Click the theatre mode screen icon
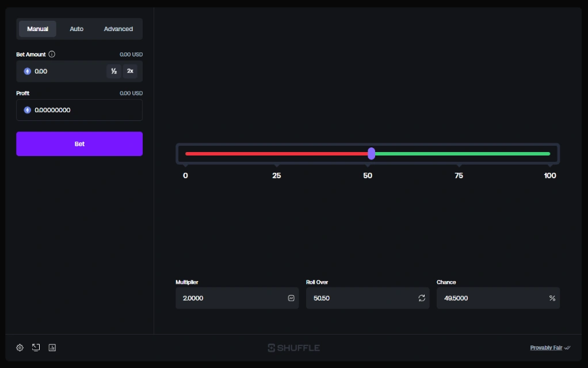The image size is (588, 368). tap(36, 347)
